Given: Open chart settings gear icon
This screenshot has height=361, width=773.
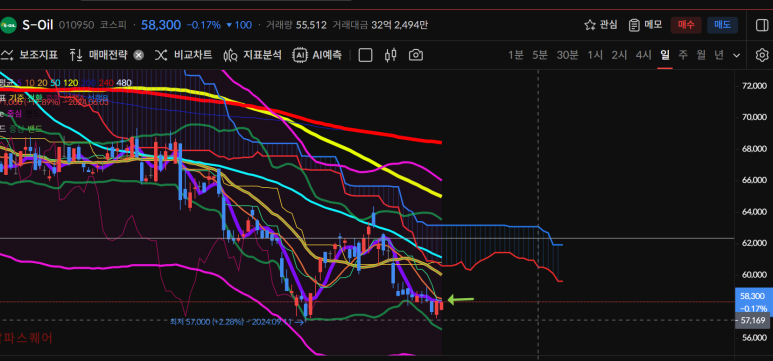Looking at the screenshot, I should (x=762, y=55).
